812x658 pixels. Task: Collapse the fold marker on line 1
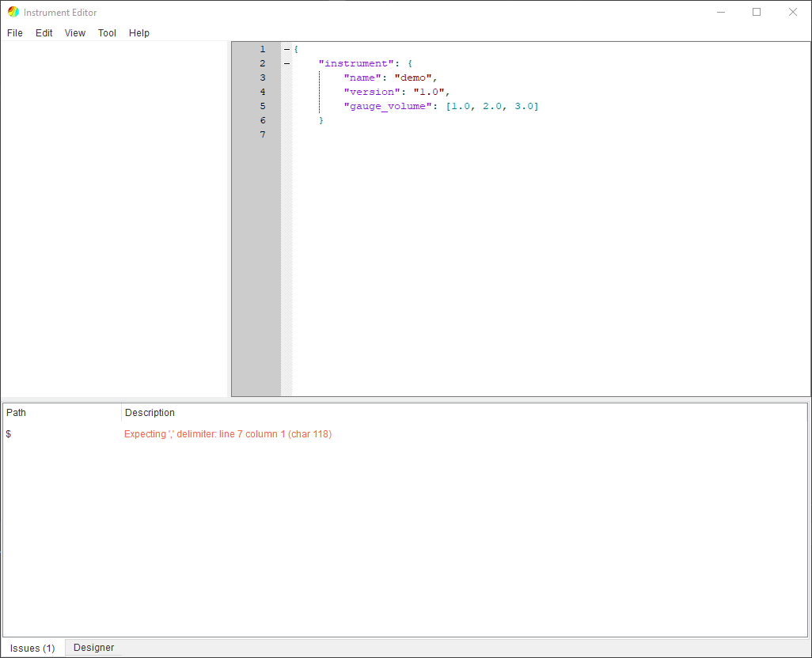[x=286, y=49]
